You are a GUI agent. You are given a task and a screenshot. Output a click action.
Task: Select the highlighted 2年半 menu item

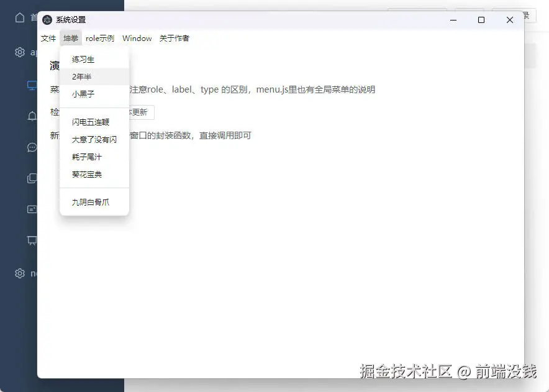(81, 77)
